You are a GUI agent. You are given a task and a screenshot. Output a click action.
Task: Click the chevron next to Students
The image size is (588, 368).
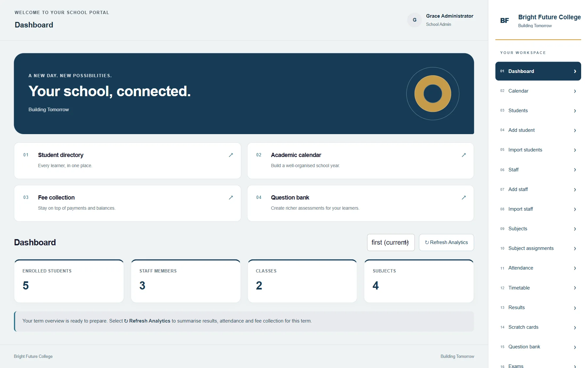point(575,111)
